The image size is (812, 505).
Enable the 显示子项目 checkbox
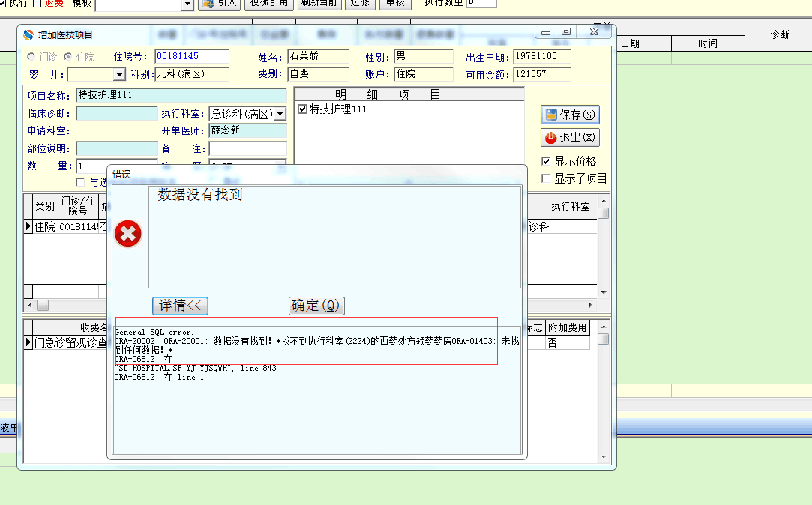(x=545, y=178)
